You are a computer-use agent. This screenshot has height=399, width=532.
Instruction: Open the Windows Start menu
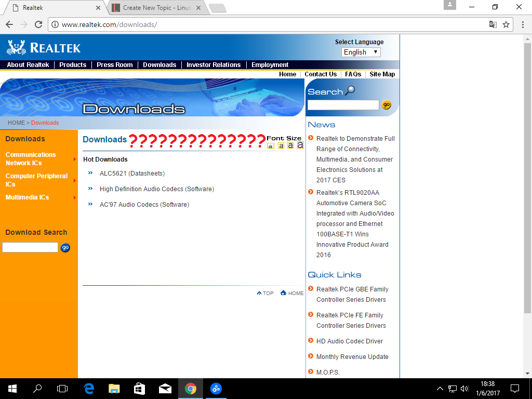pyautogui.click(x=12, y=389)
